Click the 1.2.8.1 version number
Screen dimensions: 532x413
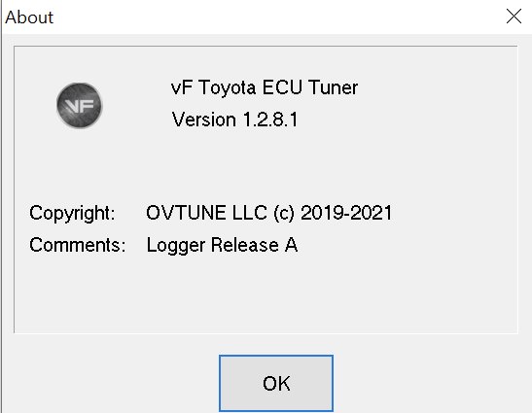pyautogui.click(x=270, y=120)
